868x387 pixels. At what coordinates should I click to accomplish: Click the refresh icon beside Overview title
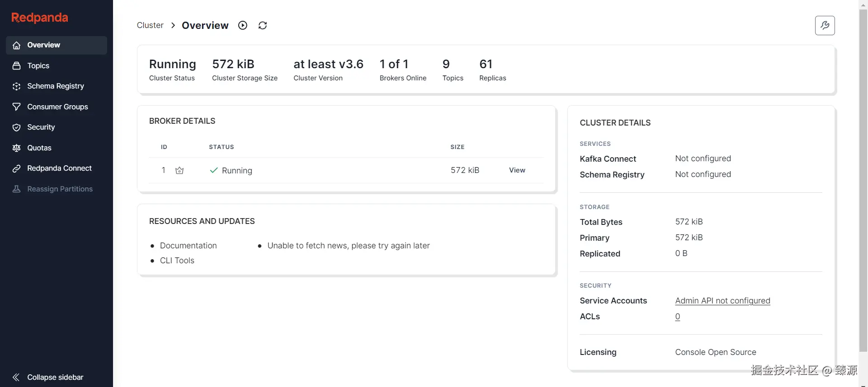(263, 25)
